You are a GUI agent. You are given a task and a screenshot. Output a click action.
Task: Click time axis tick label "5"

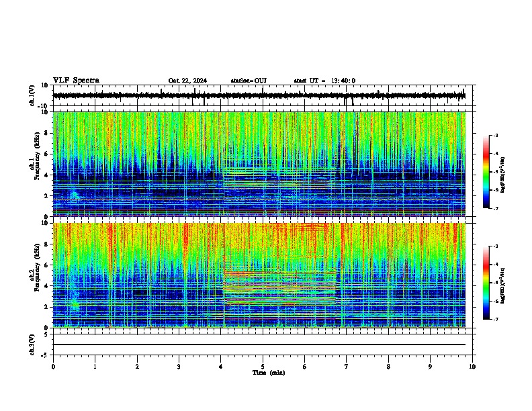point(263,367)
